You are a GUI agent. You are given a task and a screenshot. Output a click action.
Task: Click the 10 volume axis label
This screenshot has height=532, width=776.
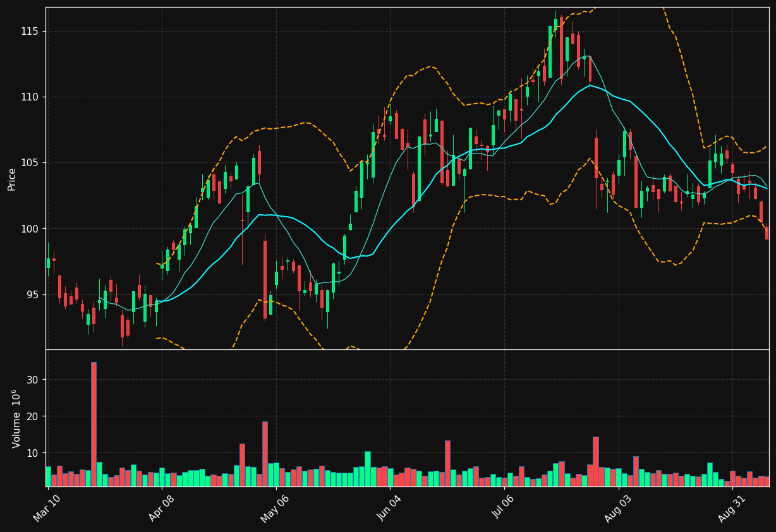tap(32, 453)
